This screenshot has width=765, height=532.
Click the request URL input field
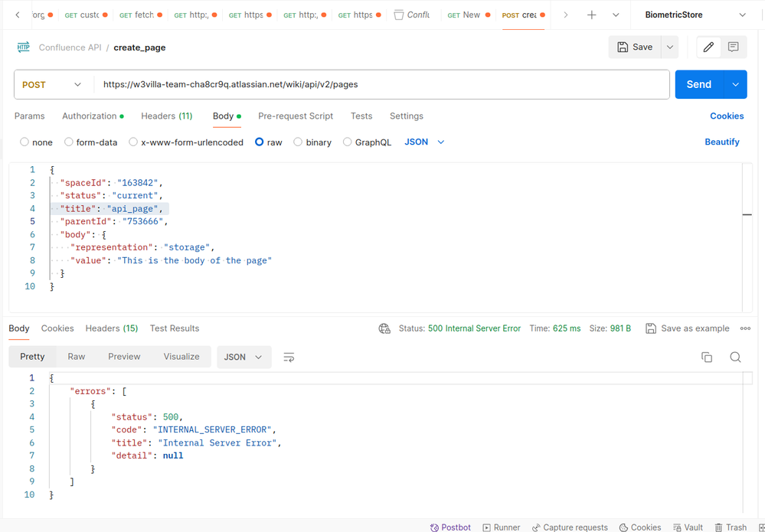tap(381, 85)
